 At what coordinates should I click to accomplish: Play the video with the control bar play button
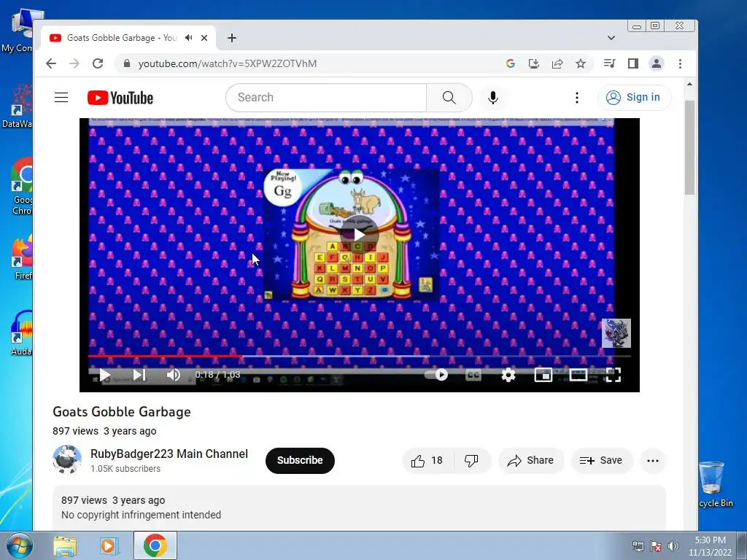tap(105, 376)
